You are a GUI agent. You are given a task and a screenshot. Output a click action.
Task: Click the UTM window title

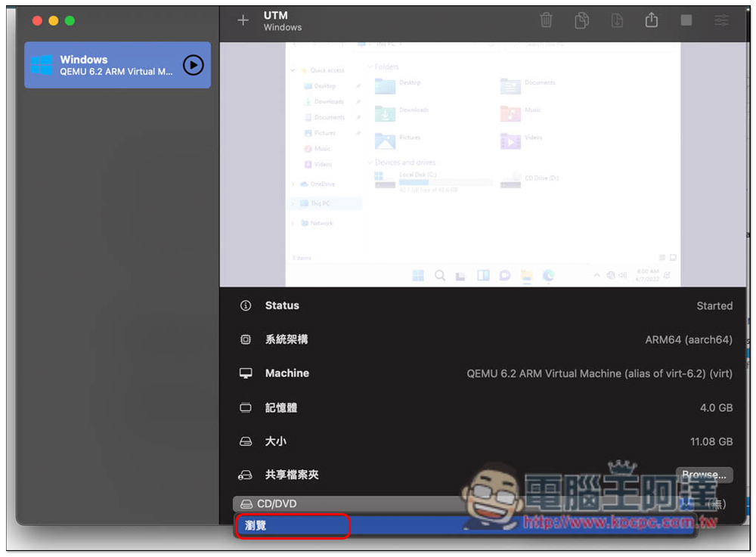click(x=275, y=15)
